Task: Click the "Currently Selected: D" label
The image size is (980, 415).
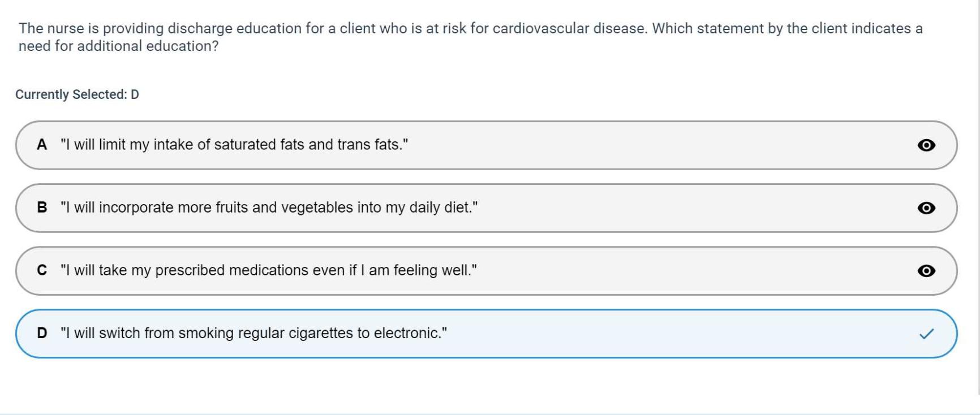Action: pyautogui.click(x=77, y=94)
